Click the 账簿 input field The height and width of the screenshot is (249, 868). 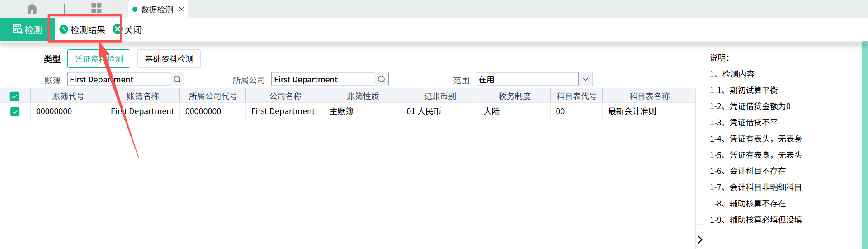coord(118,79)
